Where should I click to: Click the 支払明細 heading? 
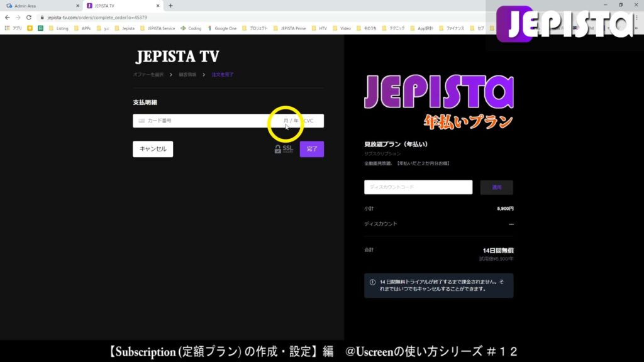click(x=145, y=102)
